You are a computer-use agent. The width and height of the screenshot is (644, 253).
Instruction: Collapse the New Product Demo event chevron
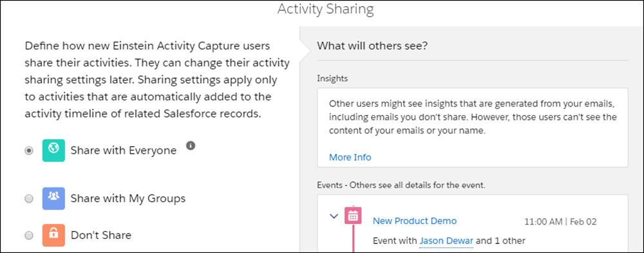click(x=334, y=216)
